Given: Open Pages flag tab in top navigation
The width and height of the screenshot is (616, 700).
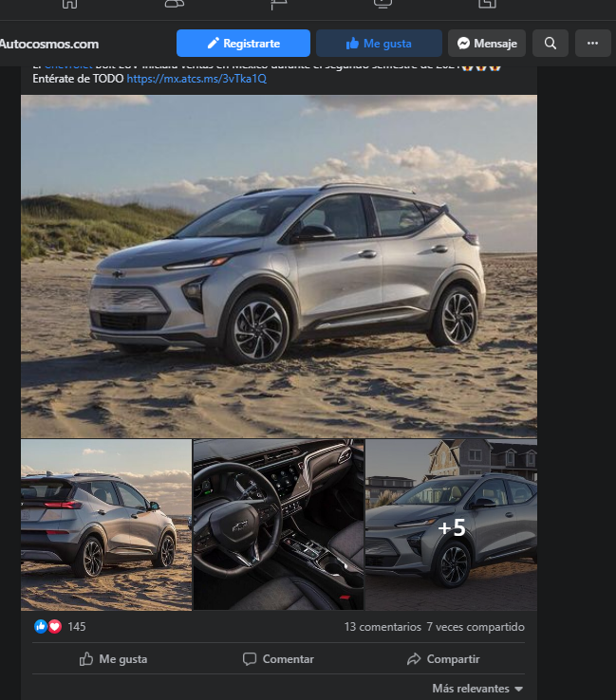Looking at the screenshot, I should pyautogui.click(x=279, y=5).
